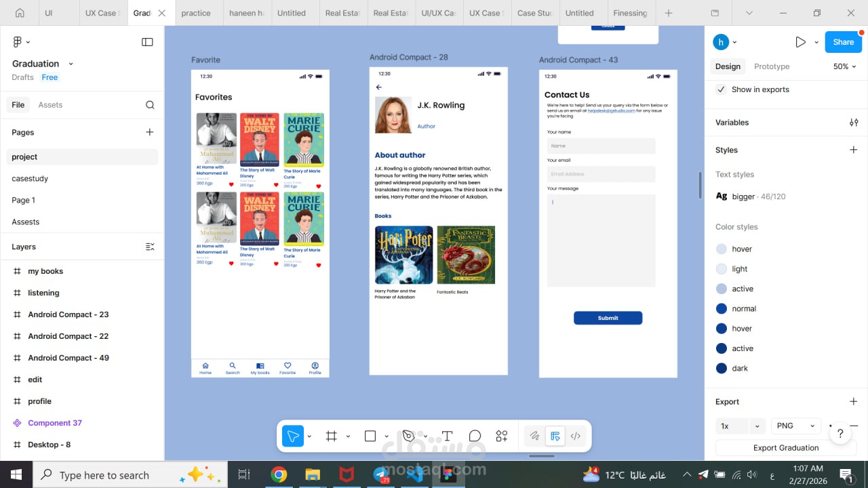Switch to Draw mode
The width and height of the screenshot is (868, 488).
coord(534,436)
